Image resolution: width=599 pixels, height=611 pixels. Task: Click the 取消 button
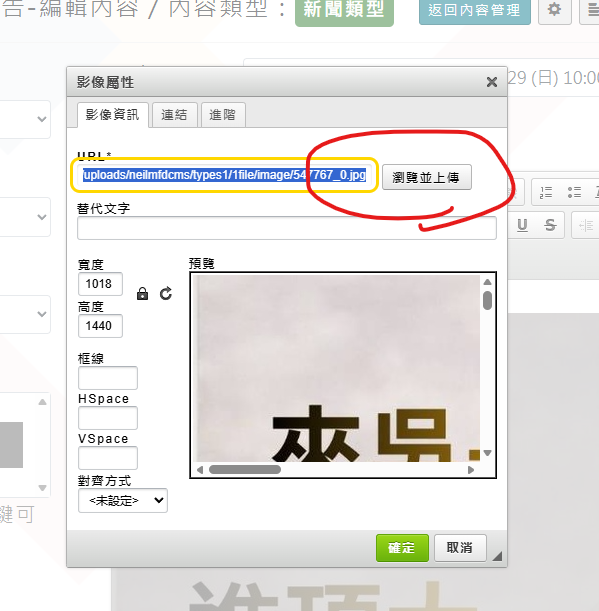[460, 547]
